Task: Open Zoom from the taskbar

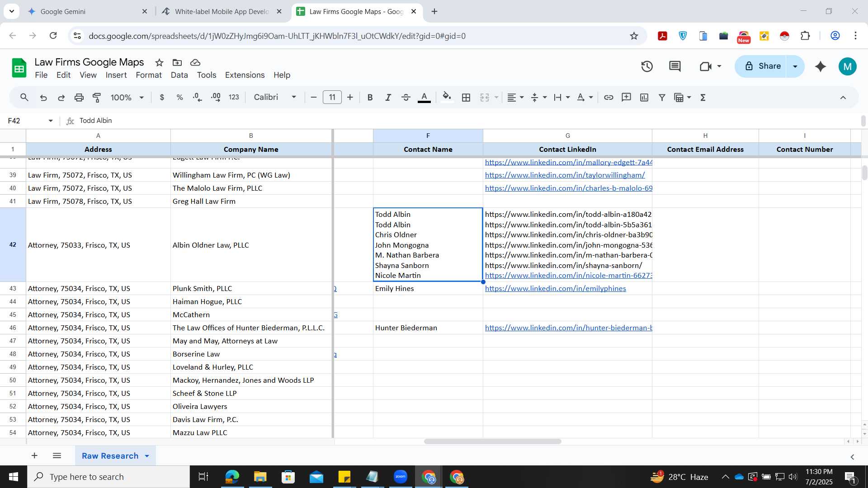Action: click(401, 477)
